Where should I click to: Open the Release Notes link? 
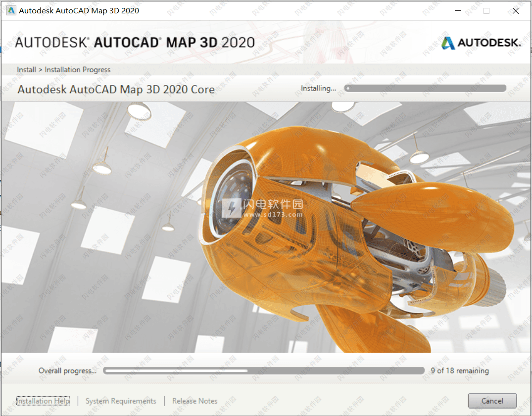point(195,401)
